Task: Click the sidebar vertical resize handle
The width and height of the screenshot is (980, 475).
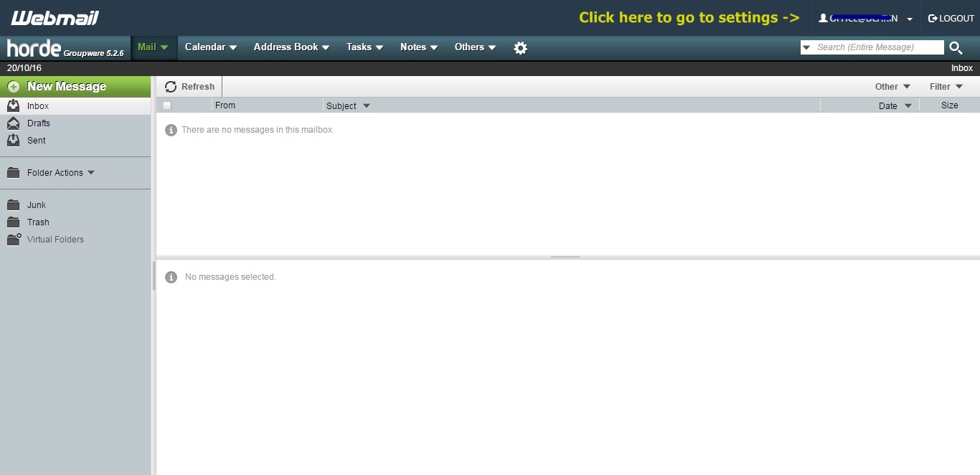Action: tap(154, 276)
